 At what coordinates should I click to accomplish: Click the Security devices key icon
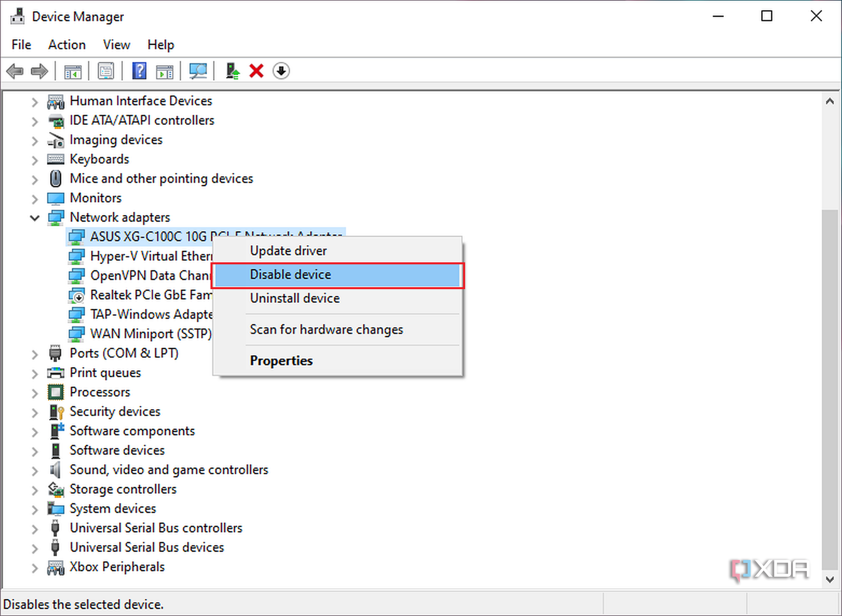(x=56, y=412)
